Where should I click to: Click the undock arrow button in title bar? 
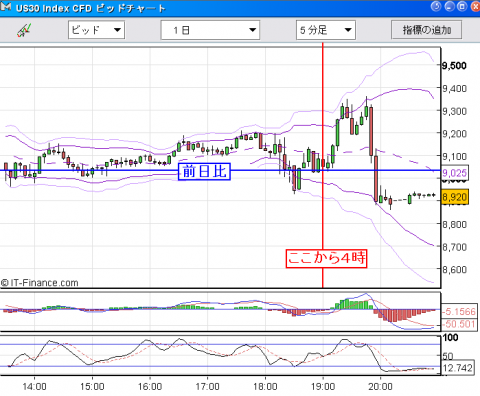click(436, 6)
